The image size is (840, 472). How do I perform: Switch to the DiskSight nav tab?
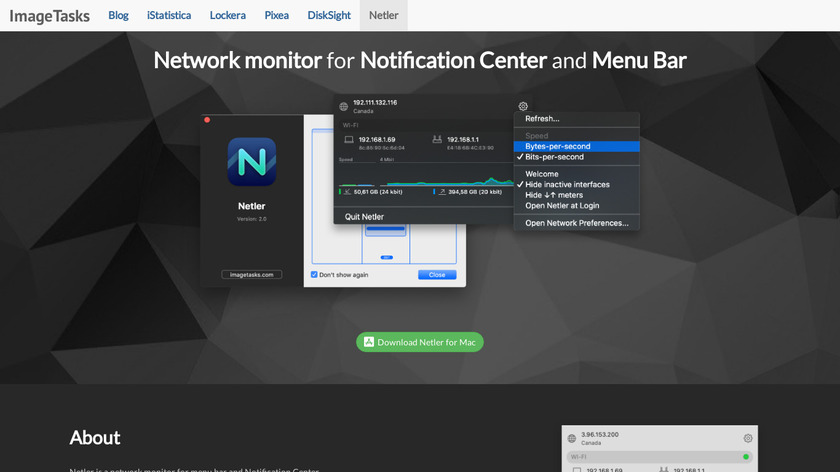point(327,16)
